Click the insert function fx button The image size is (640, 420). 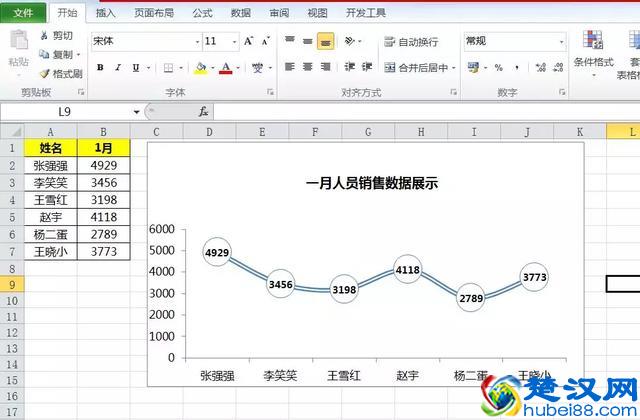(203, 111)
